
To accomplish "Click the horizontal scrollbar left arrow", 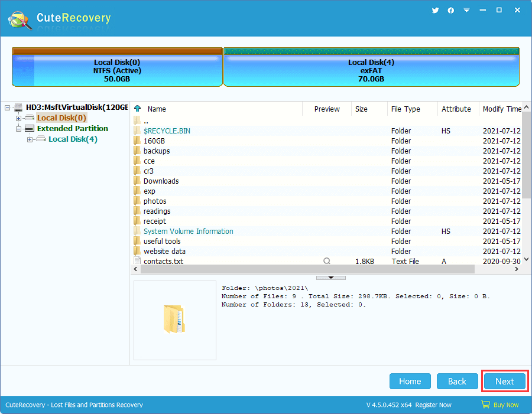I will [x=136, y=269].
